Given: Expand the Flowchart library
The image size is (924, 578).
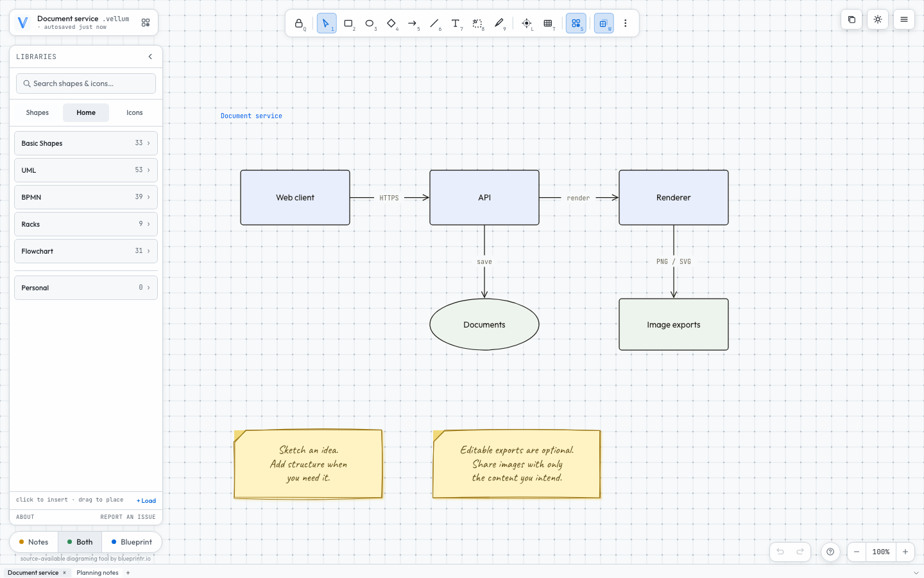Looking at the screenshot, I should point(86,251).
